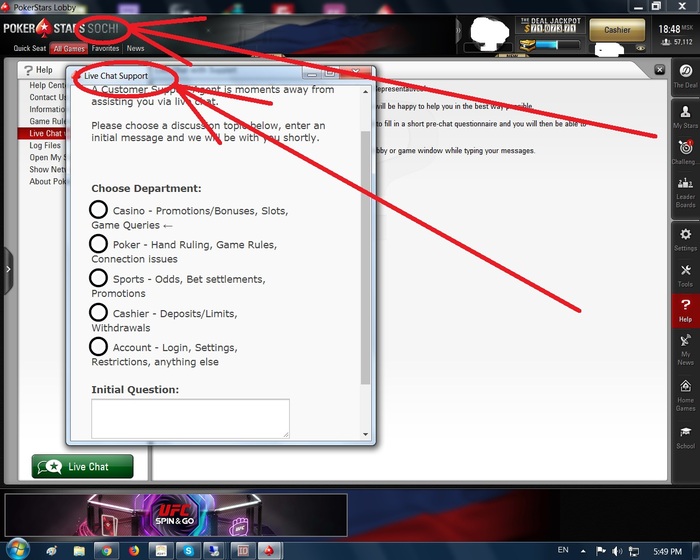This screenshot has width=700, height=560.
Task: Open Show Network help menu item
Action: click(x=47, y=169)
